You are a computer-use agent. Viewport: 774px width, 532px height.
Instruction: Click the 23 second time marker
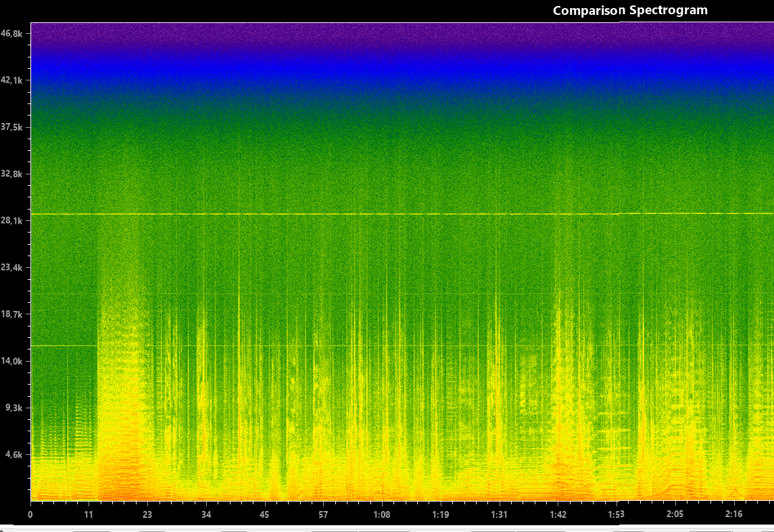pyautogui.click(x=147, y=514)
